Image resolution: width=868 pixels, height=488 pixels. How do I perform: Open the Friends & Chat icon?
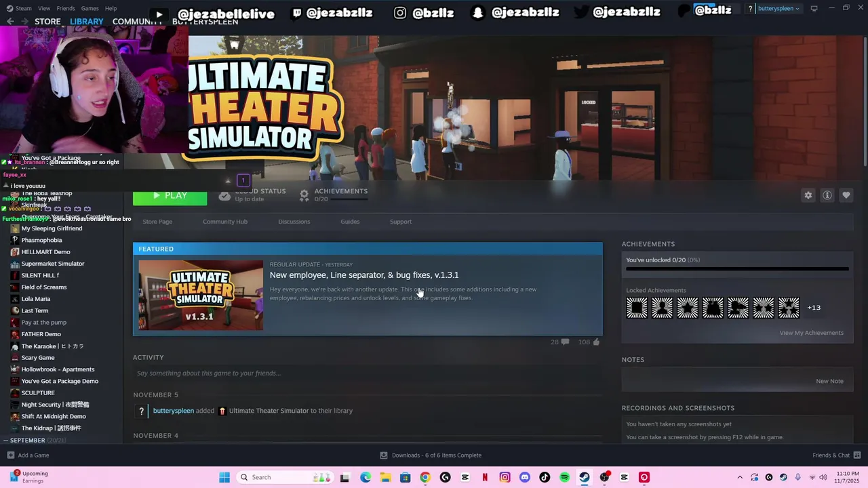pos(857,455)
